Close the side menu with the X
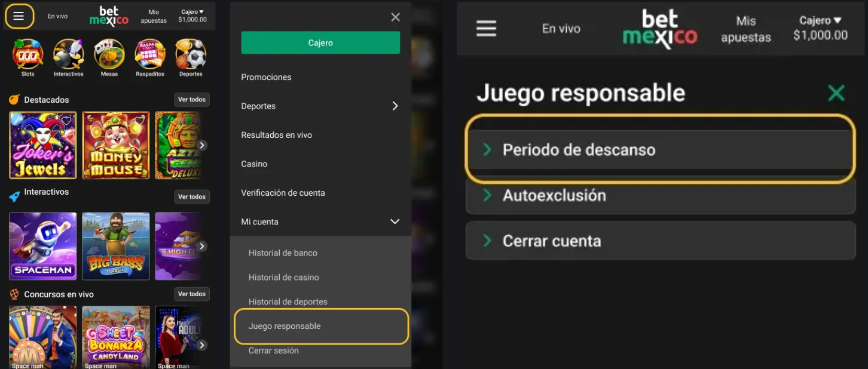This screenshot has height=369, width=868. [x=395, y=17]
